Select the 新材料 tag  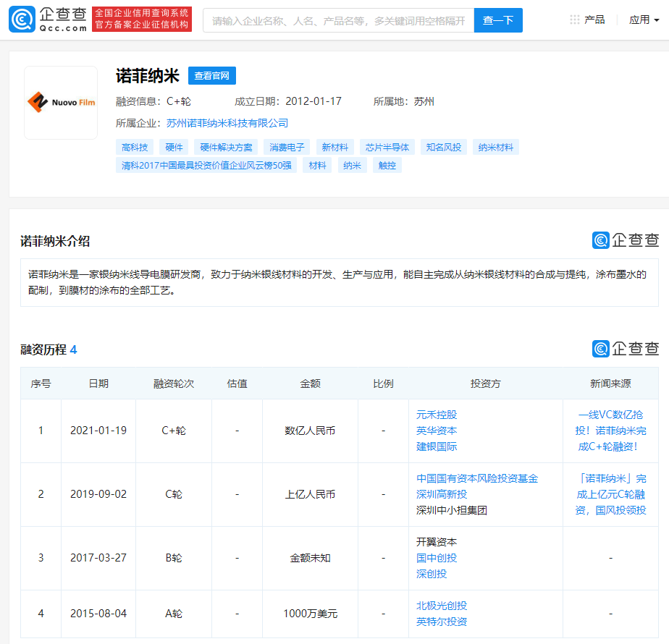[334, 147]
